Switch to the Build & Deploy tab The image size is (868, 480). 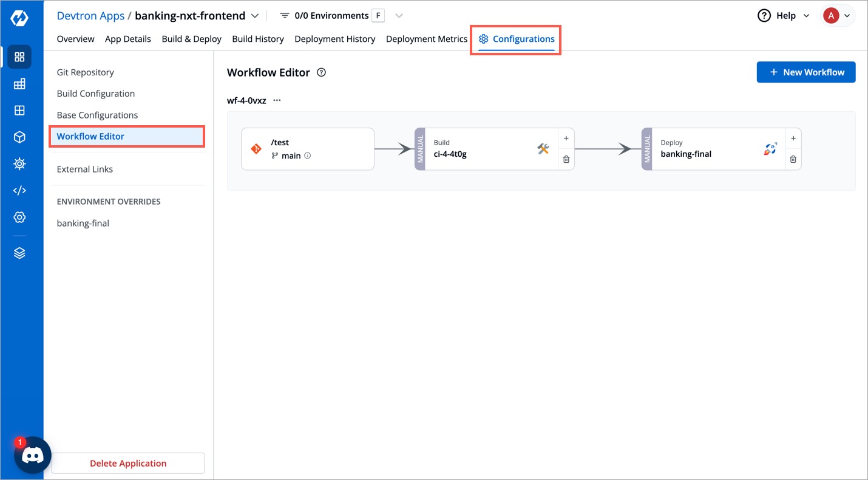pyautogui.click(x=191, y=38)
